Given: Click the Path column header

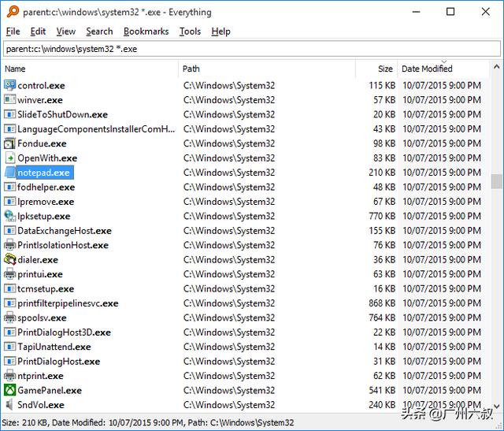Looking at the screenshot, I should point(191,69).
